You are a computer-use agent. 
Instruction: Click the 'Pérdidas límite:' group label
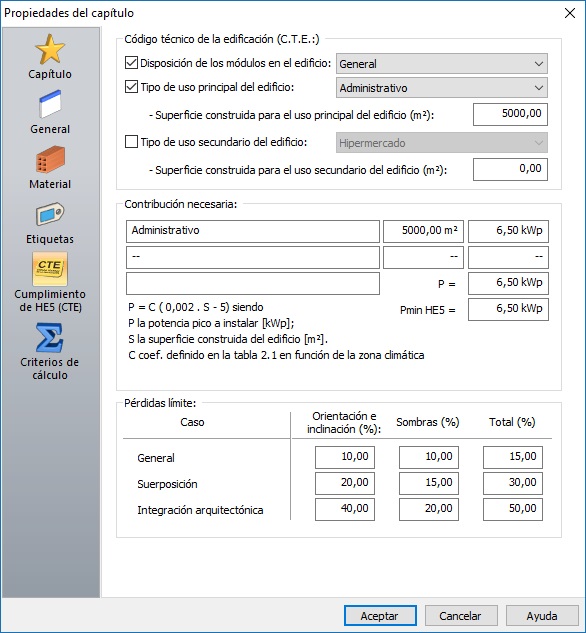point(160,403)
